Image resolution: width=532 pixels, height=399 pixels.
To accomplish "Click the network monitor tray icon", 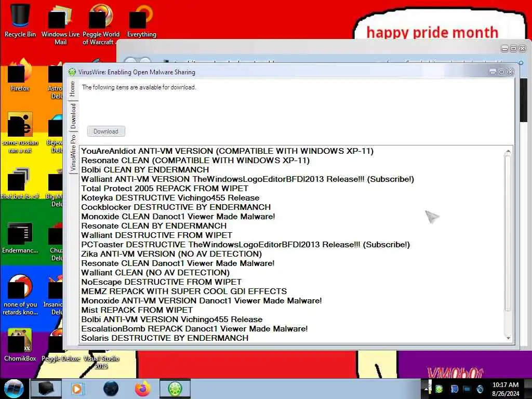I will coord(467,389).
